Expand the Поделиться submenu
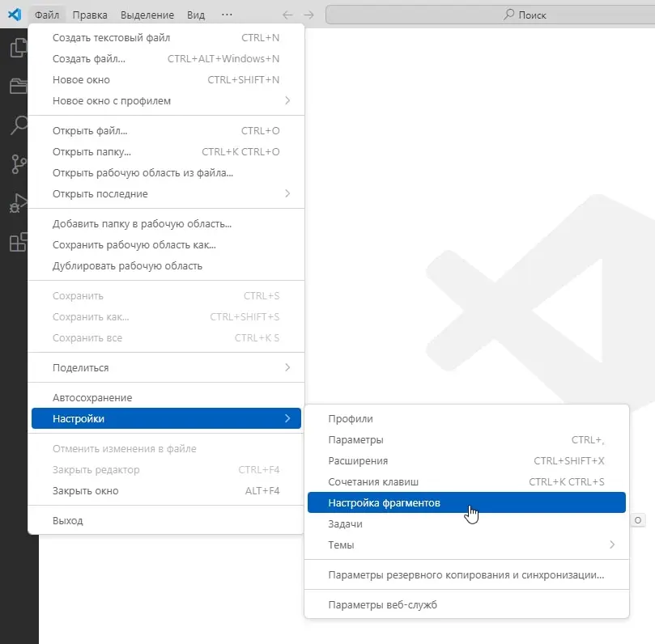 coord(166,367)
